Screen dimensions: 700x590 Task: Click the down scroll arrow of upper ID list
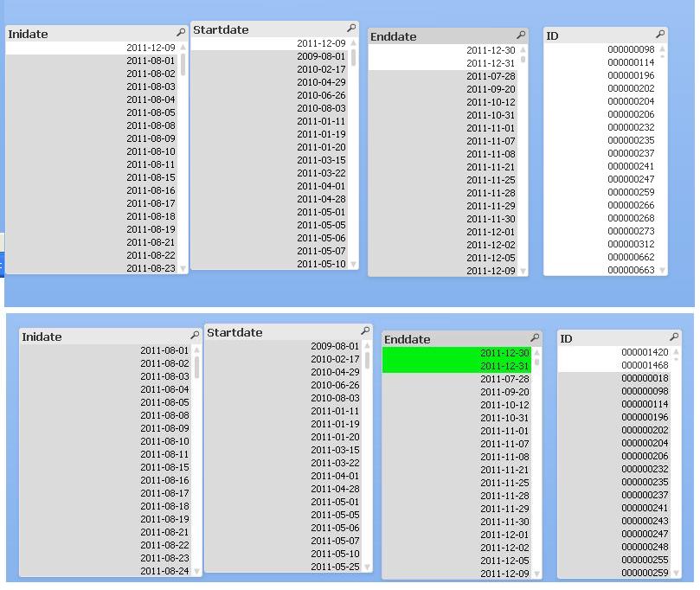(663, 270)
